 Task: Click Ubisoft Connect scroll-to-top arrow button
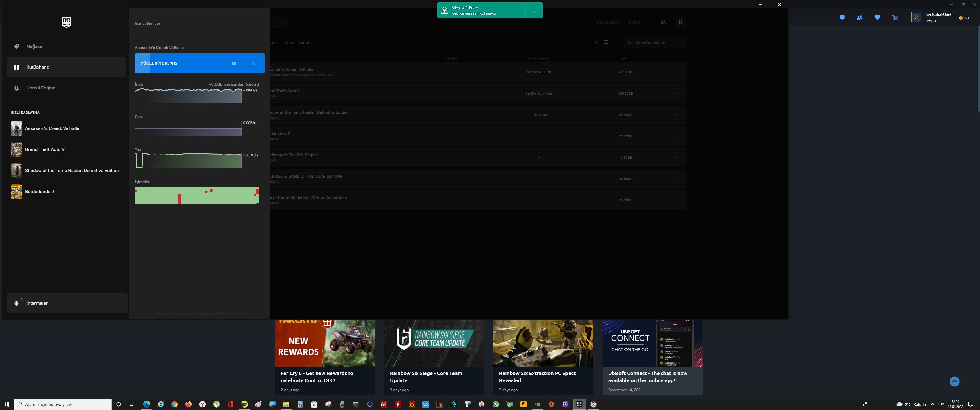point(955,382)
